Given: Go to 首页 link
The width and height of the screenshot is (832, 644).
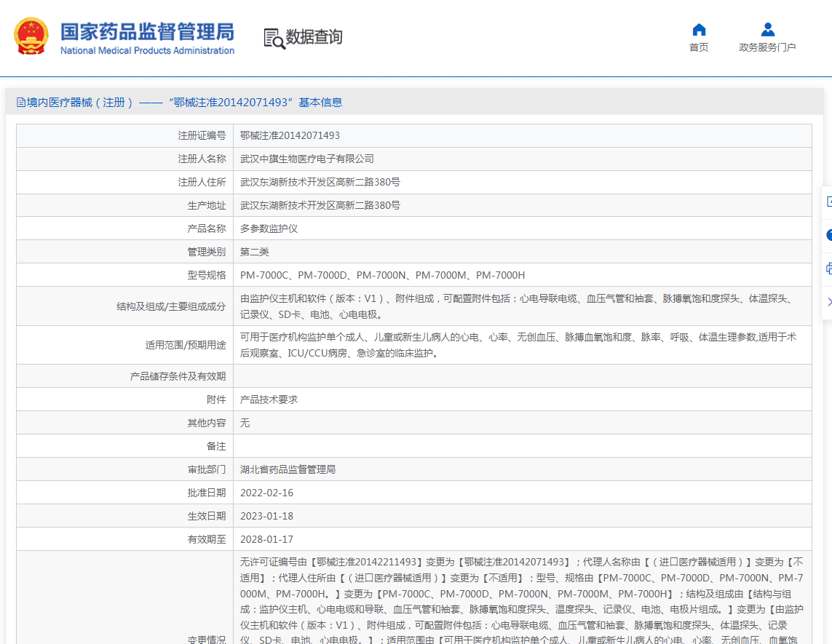Looking at the screenshot, I should (699, 47).
